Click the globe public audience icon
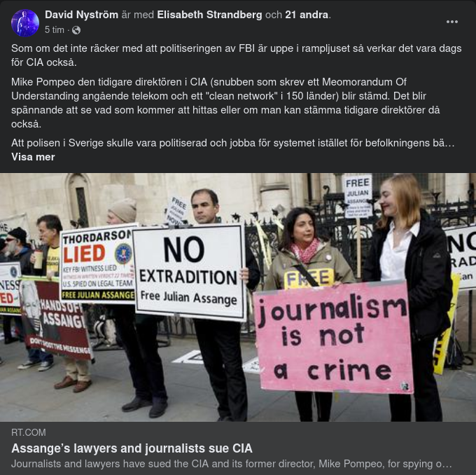 point(76,30)
